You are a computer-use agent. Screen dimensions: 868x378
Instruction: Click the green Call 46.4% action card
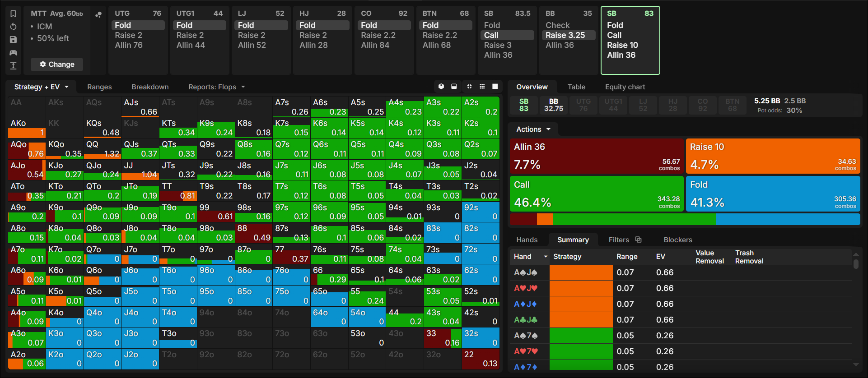pyautogui.click(x=597, y=194)
